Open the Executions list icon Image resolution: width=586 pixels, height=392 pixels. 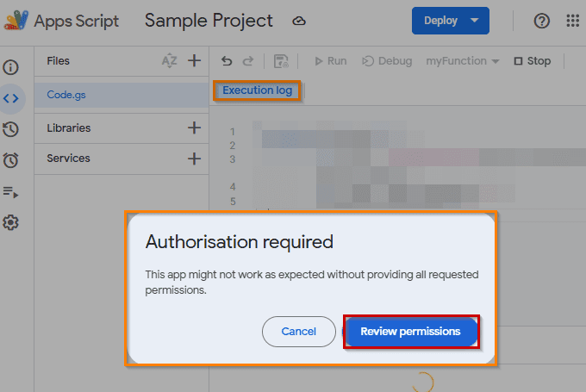11,191
